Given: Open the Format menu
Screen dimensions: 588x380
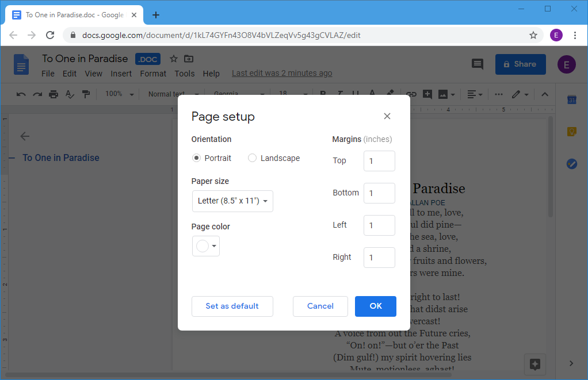Looking at the screenshot, I should pyautogui.click(x=153, y=74).
